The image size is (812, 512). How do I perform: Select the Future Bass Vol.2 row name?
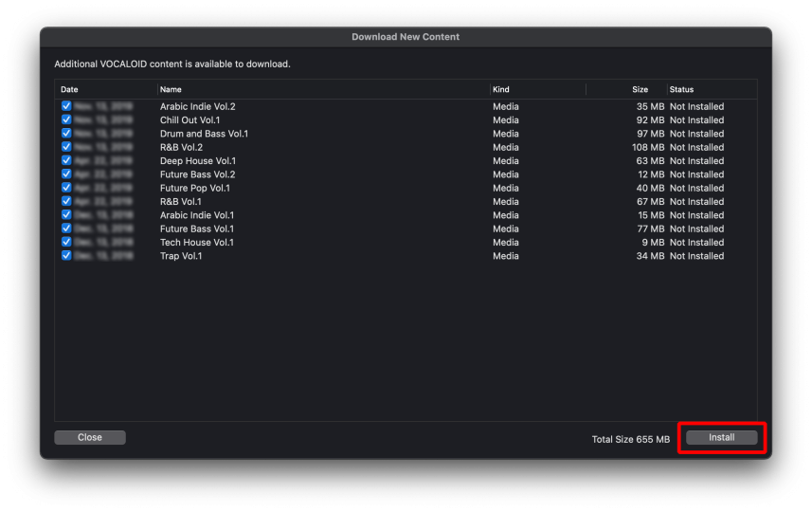(x=197, y=174)
